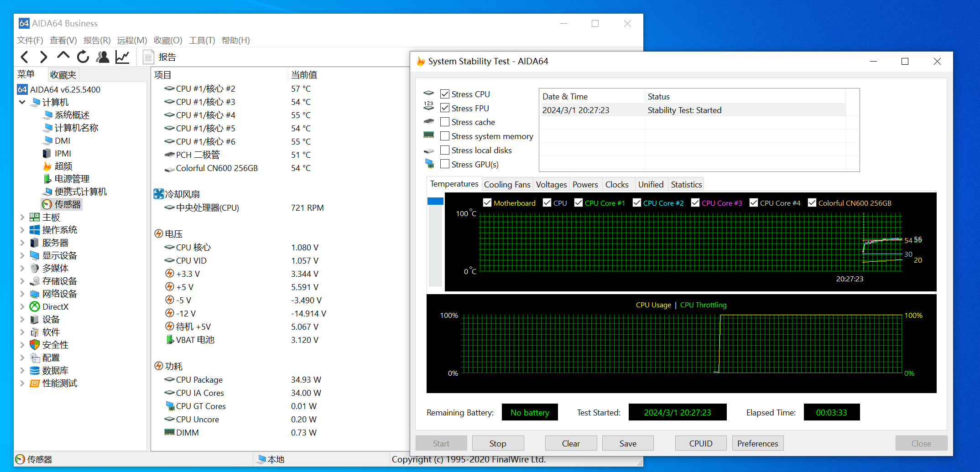Expand the 服务器 server node
980x472 pixels.
22,243
